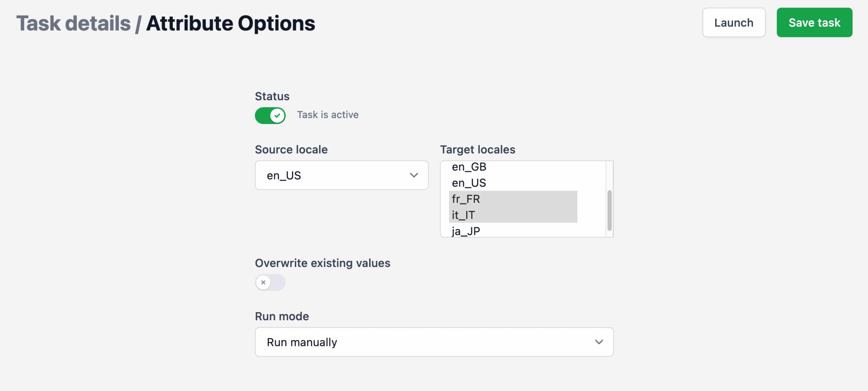Image resolution: width=868 pixels, height=391 pixels.
Task: Open the Source locale en_US dropdown
Action: point(341,175)
